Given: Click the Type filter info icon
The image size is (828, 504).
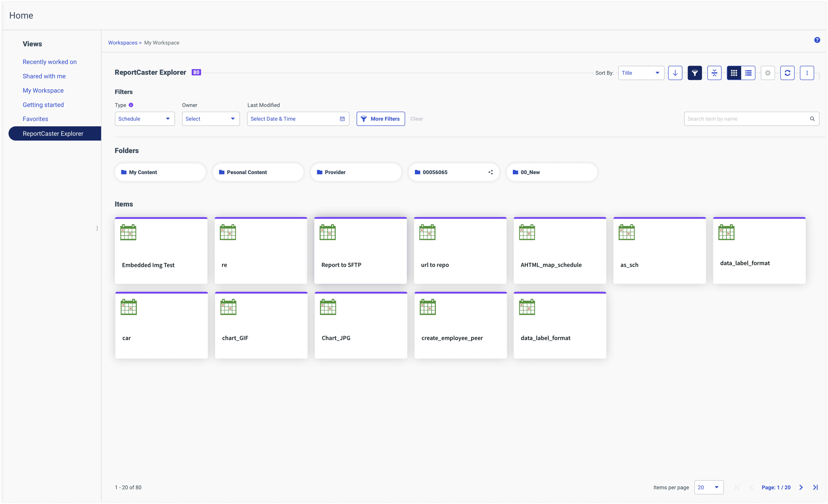Looking at the screenshot, I should point(131,105).
